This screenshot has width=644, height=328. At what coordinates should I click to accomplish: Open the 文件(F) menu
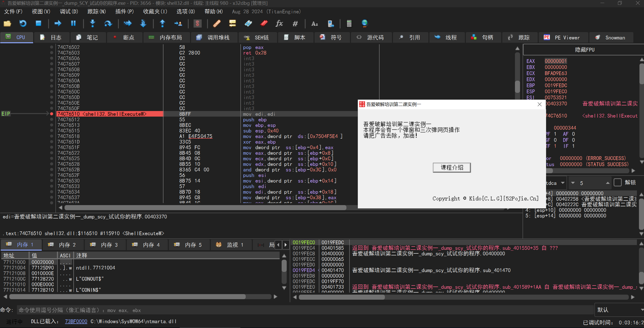tap(13, 12)
